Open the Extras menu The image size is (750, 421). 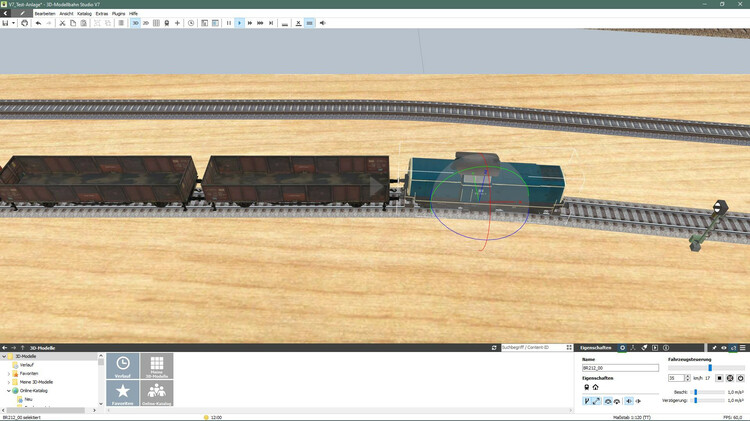click(x=101, y=13)
